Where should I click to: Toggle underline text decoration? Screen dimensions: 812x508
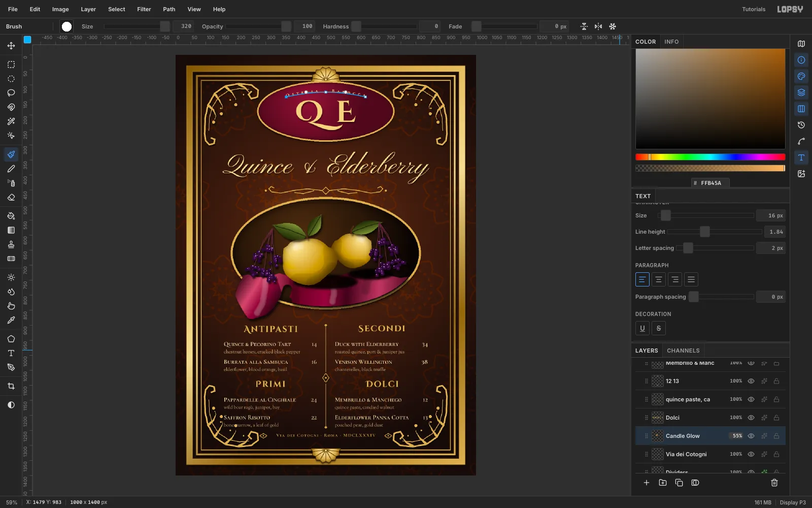[642, 328]
